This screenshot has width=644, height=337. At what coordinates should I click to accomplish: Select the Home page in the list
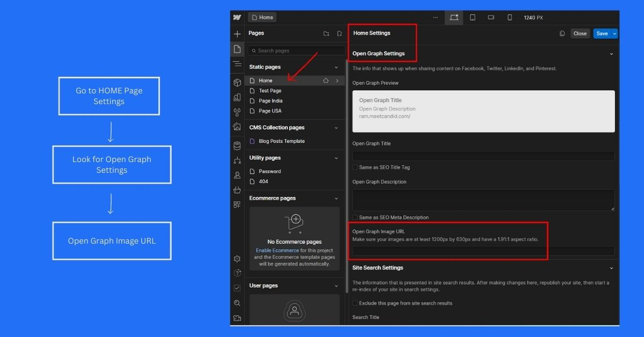pos(295,80)
